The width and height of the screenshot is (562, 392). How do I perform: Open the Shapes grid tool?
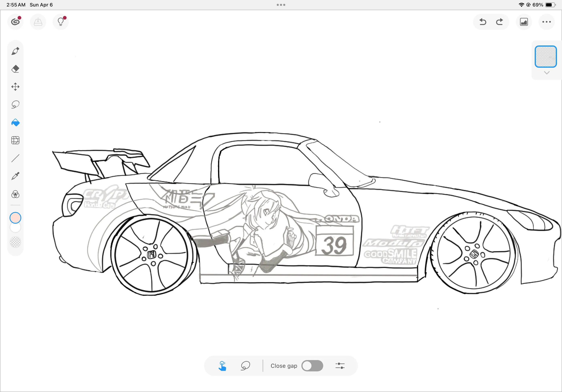coord(15,140)
